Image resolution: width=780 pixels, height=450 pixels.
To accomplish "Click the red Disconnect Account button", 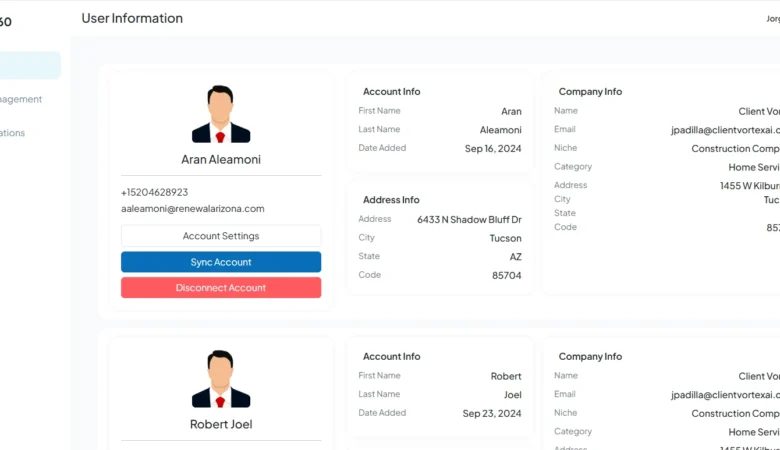I will click(221, 288).
